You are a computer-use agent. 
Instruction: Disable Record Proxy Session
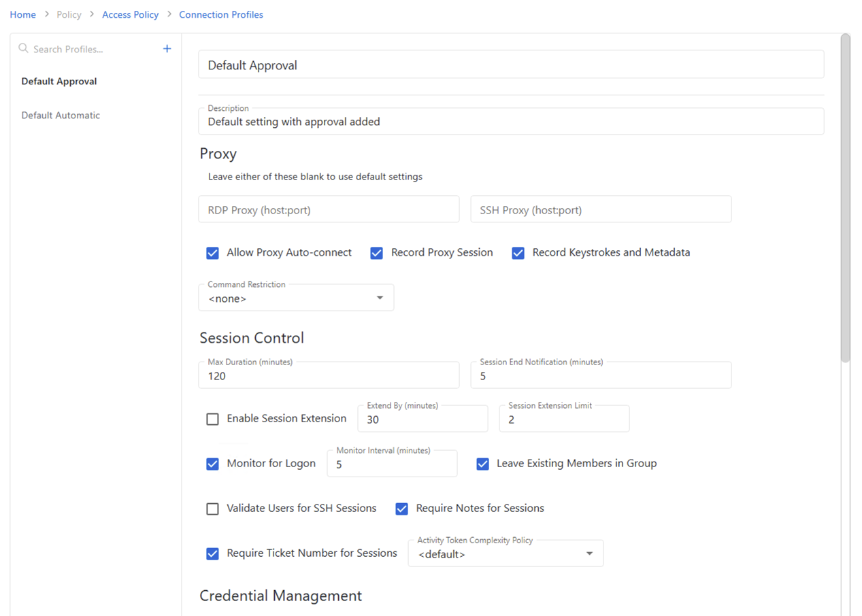tap(376, 252)
